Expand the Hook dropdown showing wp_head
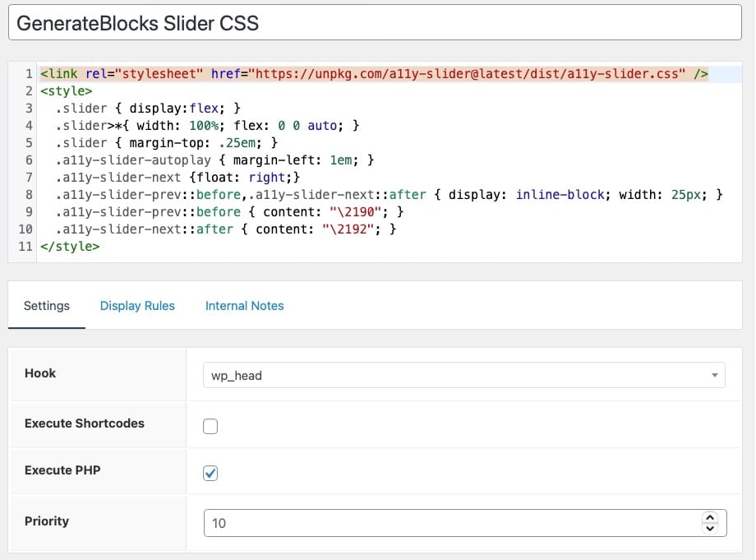756x560 pixels. click(x=463, y=375)
